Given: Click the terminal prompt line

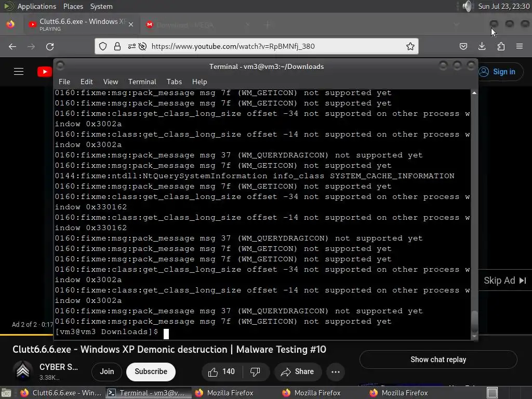Looking at the screenshot, I should pyautogui.click(x=112, y=332).
